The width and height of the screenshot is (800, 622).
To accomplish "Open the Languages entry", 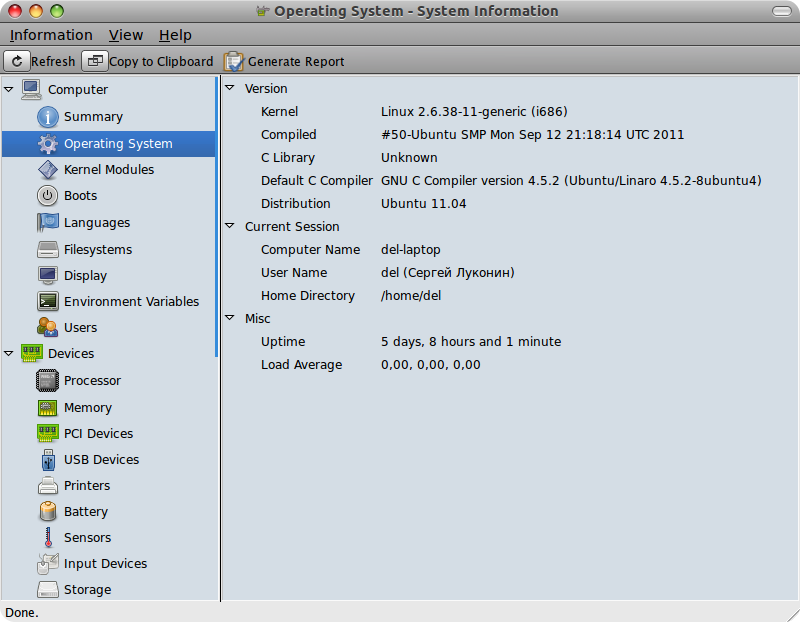I will 97,223.
